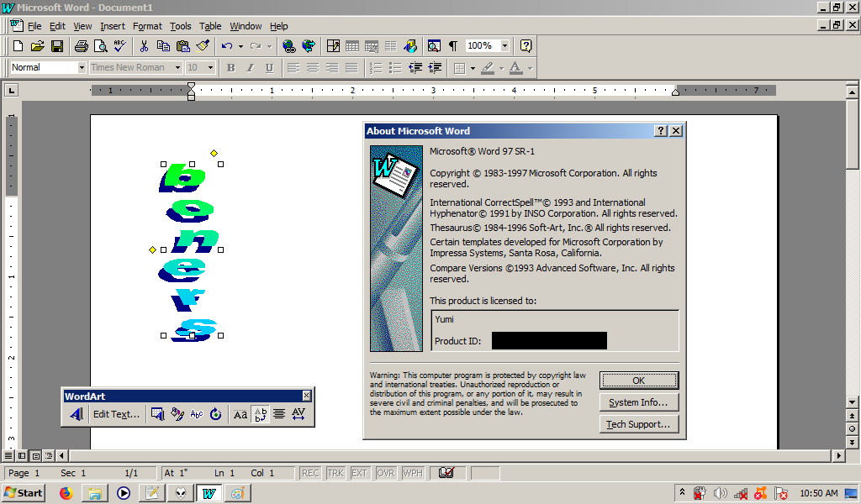
Task: Open the font size dropdown
Action: (x=210, y=67)
